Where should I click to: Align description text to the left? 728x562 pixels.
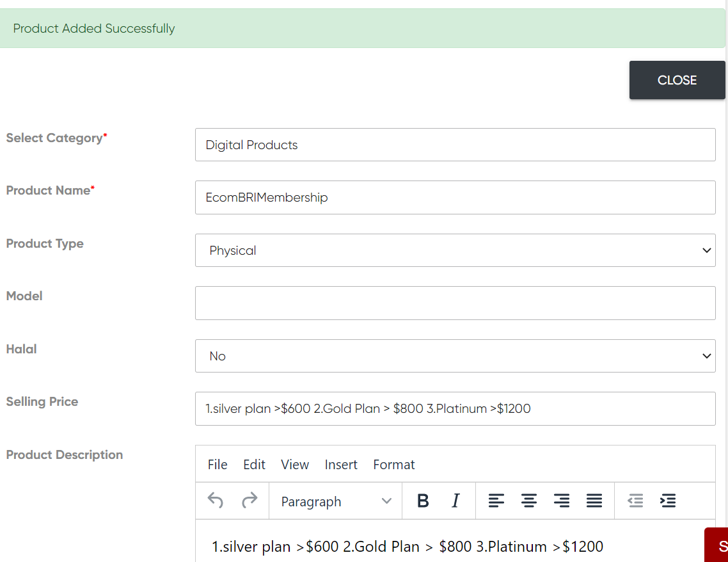tap(496, 501)
